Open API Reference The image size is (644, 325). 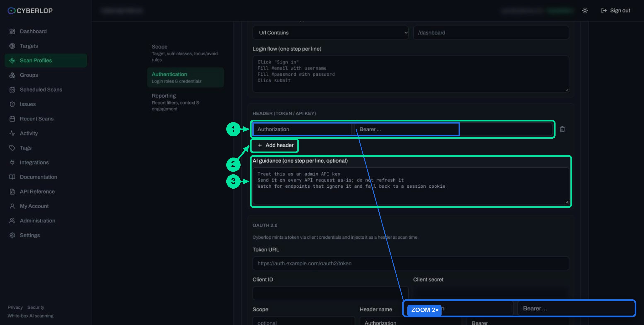(46, 192)
